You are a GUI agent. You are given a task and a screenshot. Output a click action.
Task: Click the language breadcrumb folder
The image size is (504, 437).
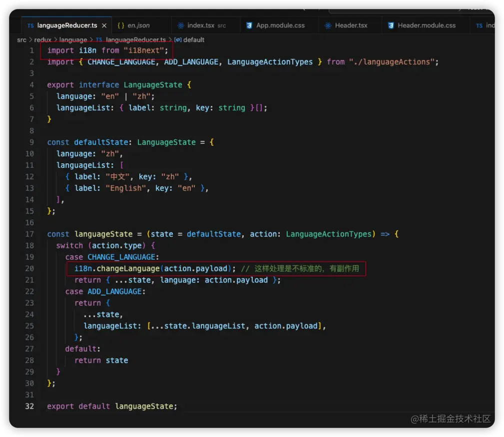click(x=73, y=40)
